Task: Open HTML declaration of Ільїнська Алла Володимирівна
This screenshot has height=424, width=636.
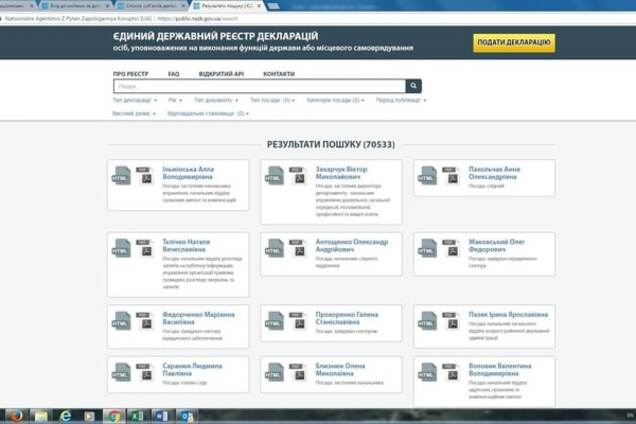Action: pos(121,176)
